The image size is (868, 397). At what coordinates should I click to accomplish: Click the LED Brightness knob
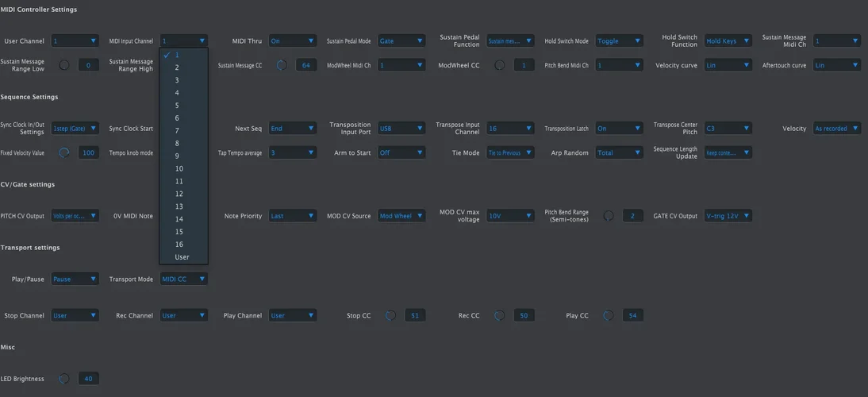click(x=64, y=379)
